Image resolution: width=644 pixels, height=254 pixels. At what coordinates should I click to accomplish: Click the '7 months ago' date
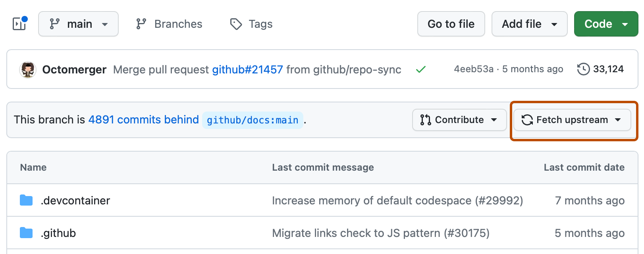tap(590, 200)
